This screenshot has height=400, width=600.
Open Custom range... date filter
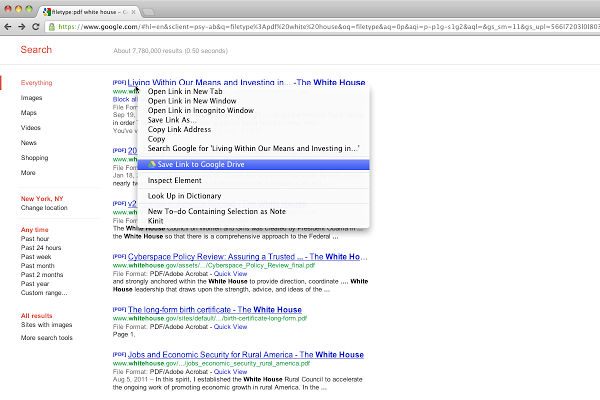point(44,293)
